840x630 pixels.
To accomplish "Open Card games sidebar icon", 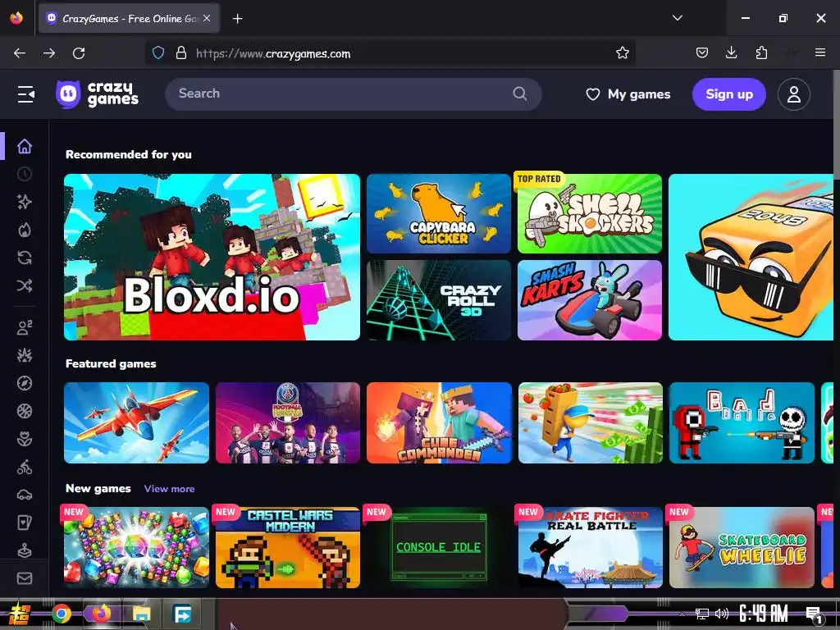I will tap(25, 523).
